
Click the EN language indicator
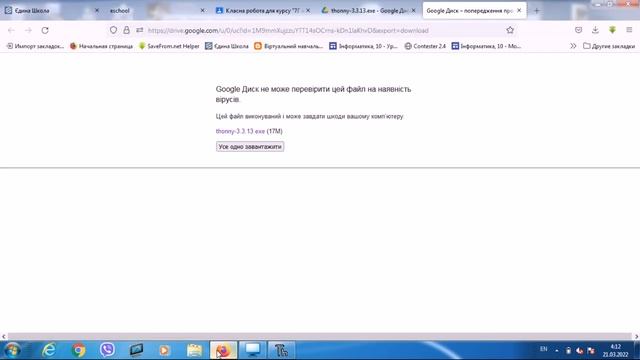pos(544,349)
